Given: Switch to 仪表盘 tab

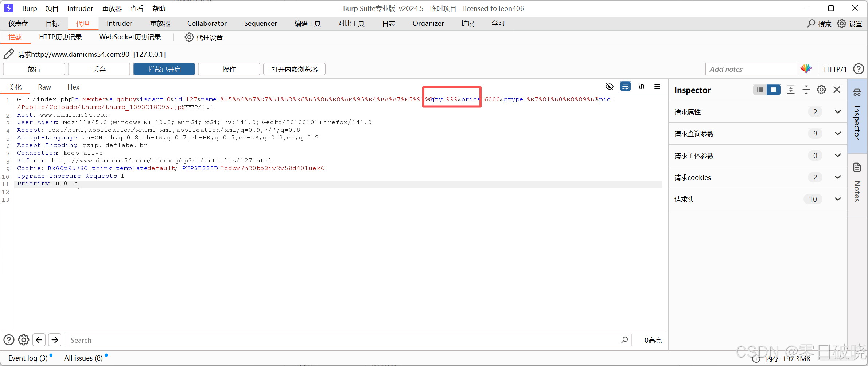Looking at the screenshot, I should (18, 24).
